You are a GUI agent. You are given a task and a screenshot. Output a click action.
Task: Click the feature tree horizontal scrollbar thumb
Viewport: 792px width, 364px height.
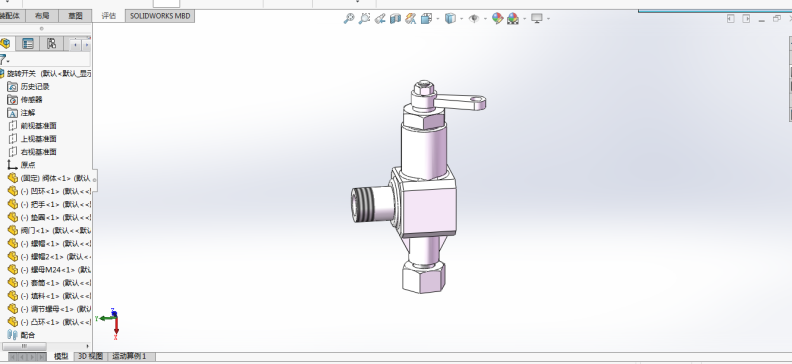tap(24, 346)
